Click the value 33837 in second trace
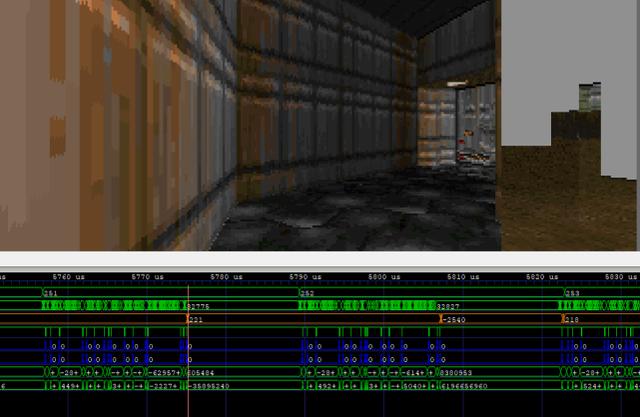Image resolution: width=640 pixels, height=417 pixels. tap(448, 306)
